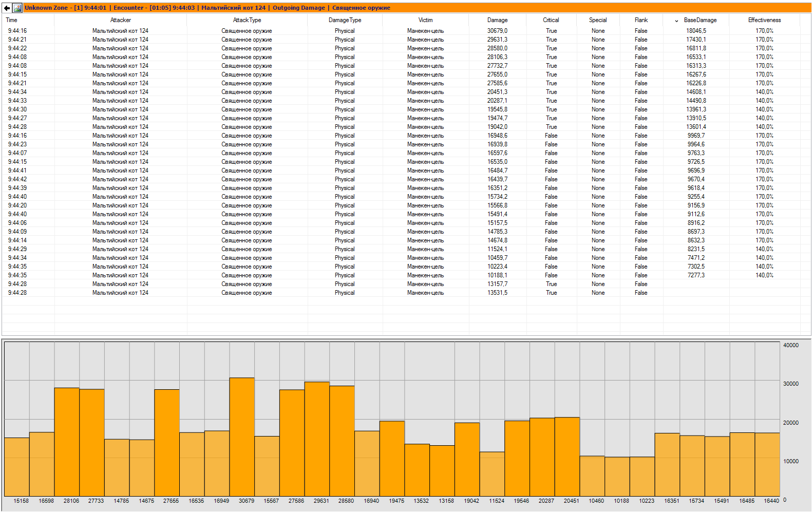The width and height of the screenshot is (812, 512).
Task: Click the chart bar labeled 15158
Action: (17, 467)
